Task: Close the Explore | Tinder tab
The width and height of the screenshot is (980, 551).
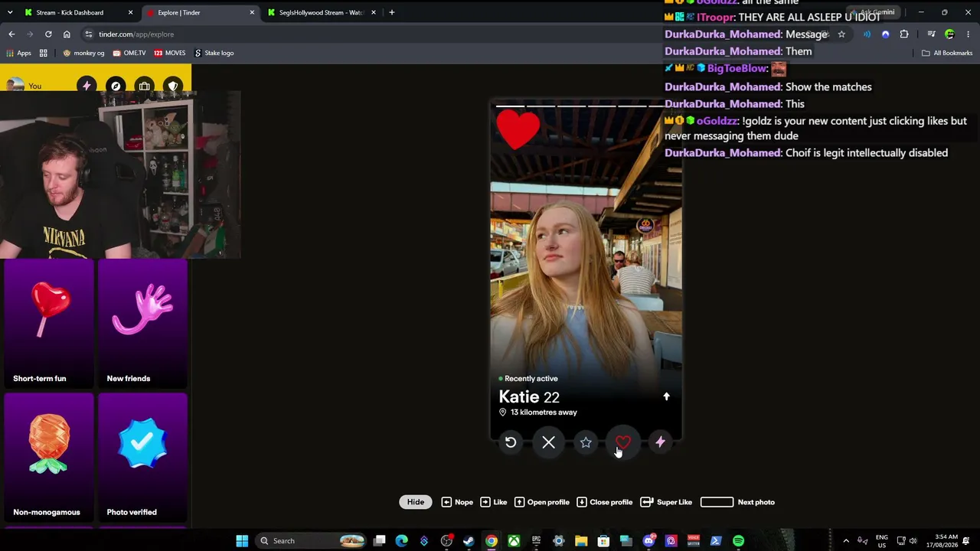Action: click(x=252, y=12)
